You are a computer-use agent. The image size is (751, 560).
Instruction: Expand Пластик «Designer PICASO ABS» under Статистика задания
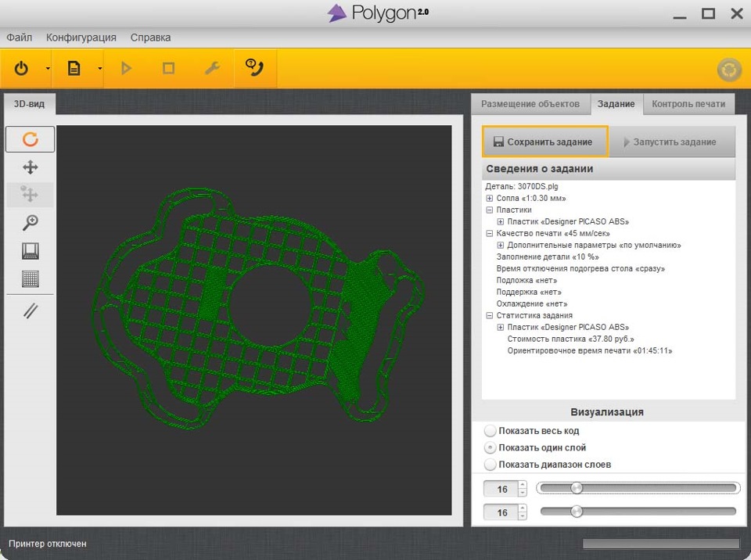pos(500,327)
